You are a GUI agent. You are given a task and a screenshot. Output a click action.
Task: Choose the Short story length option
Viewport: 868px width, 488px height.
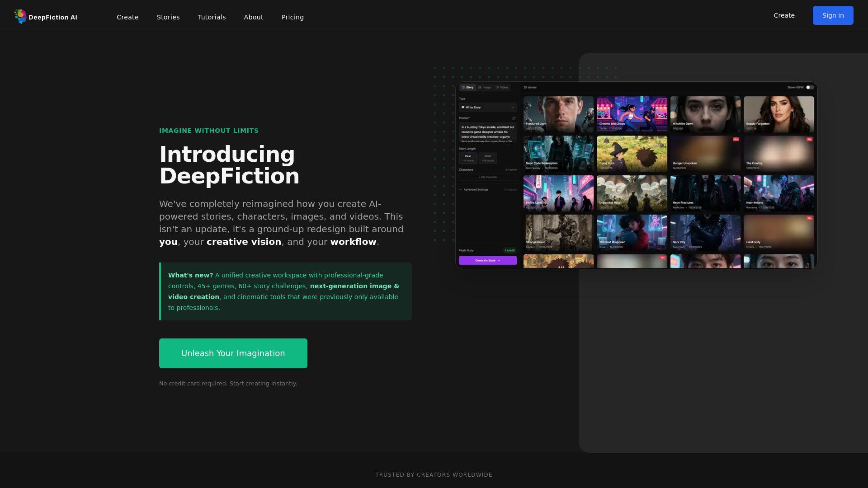[488, 158]
